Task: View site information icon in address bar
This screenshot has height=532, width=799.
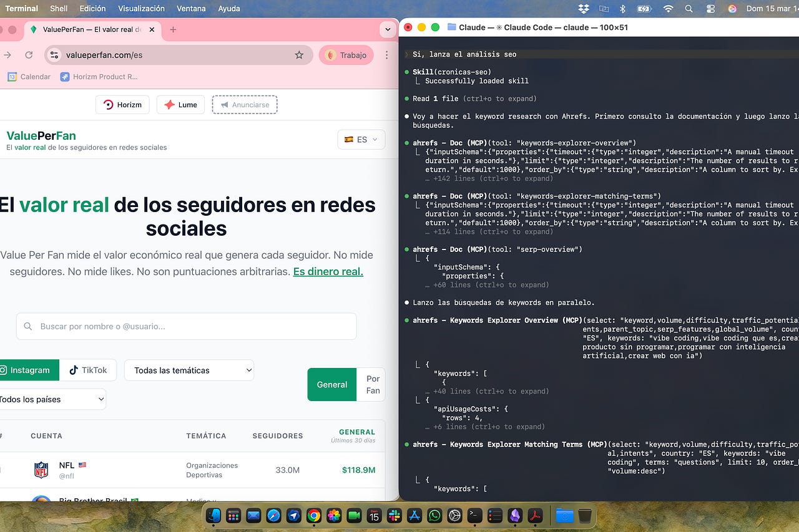Action: (x=55, y=55)
